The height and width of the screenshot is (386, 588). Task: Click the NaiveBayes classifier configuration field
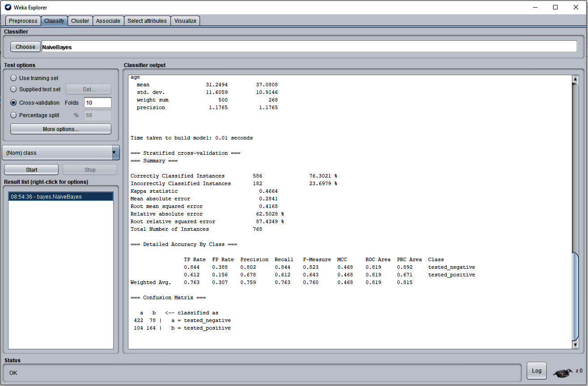click(309, 47)
